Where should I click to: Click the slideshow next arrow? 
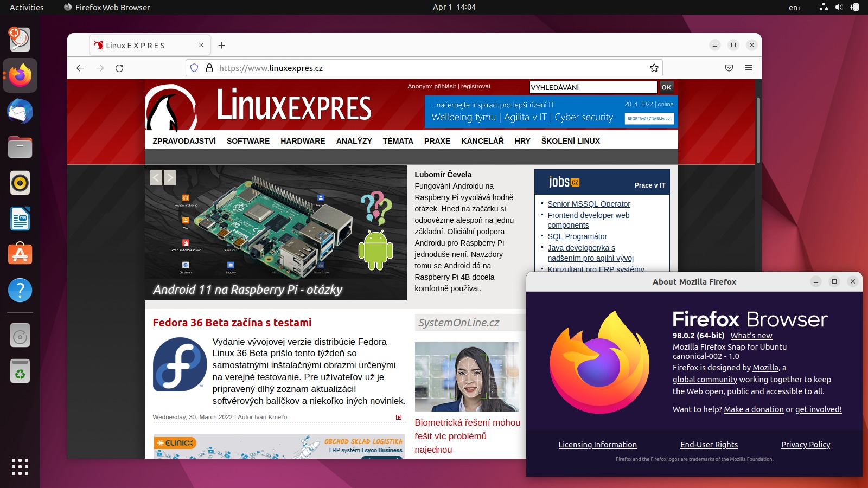coord(170,178)
